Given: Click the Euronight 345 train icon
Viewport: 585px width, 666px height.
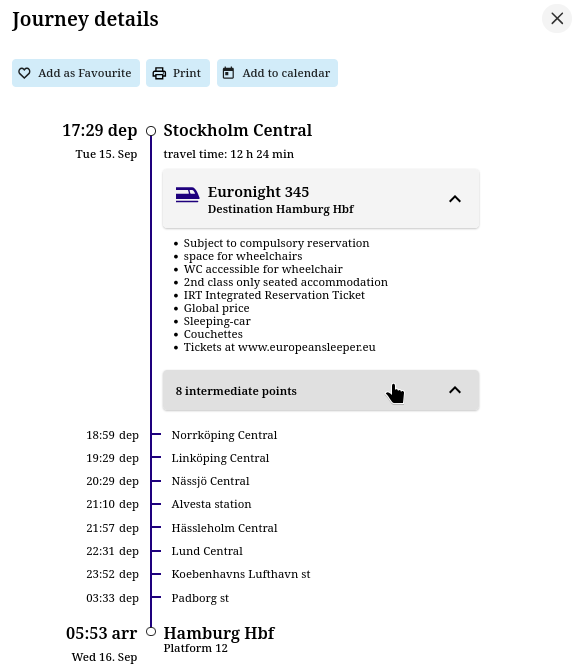Looking at the screenshot, I should (x=187, y=195).
